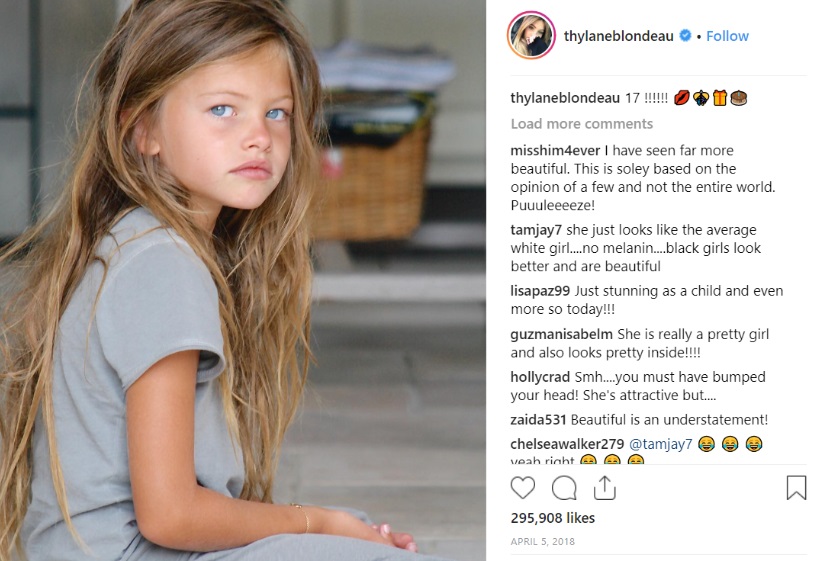Click the posted photo of the girl
823x561 pixels.
point(242,280)
